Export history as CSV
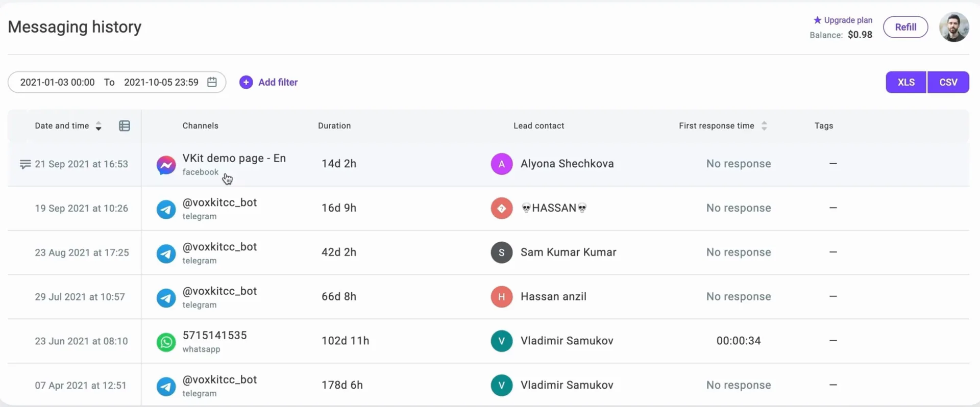 948,82
